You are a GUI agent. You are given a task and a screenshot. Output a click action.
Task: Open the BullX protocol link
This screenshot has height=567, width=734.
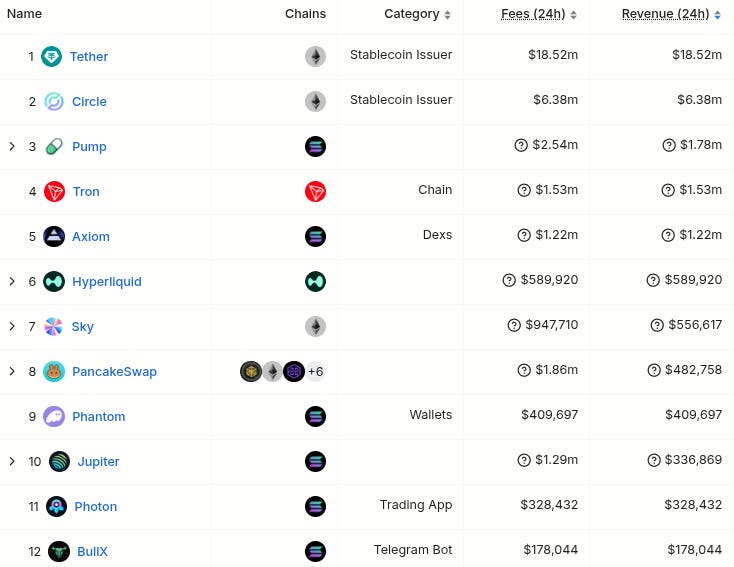tap(92, 551)
